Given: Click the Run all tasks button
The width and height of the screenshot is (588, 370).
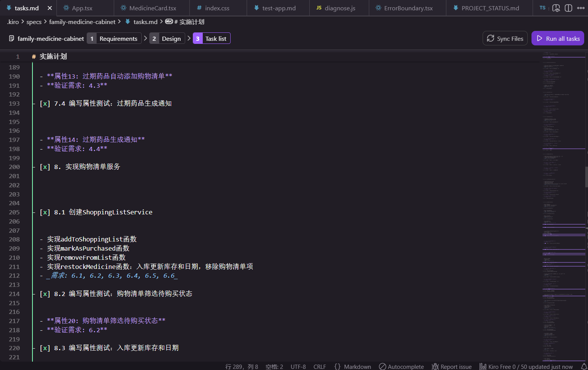Looking at the screenshot, I should [x=558, y=39].
